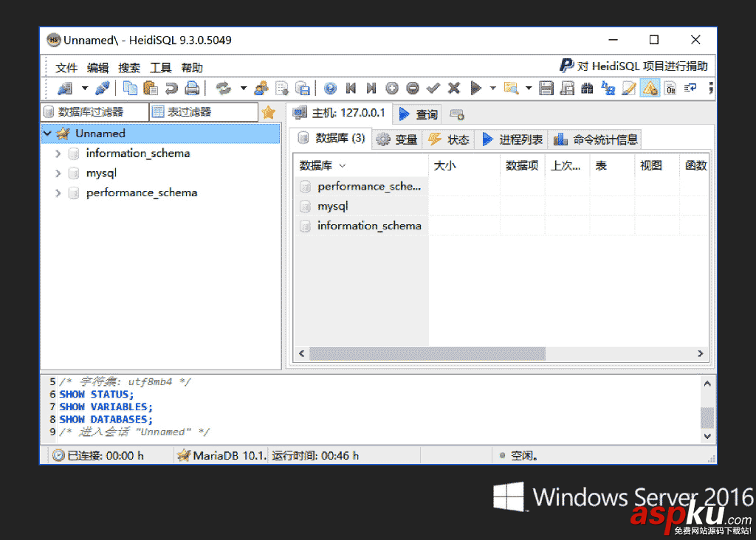Open the 状态 tab
The width and height of the screenshot is (756, 540).
click(x=448, y=139)
